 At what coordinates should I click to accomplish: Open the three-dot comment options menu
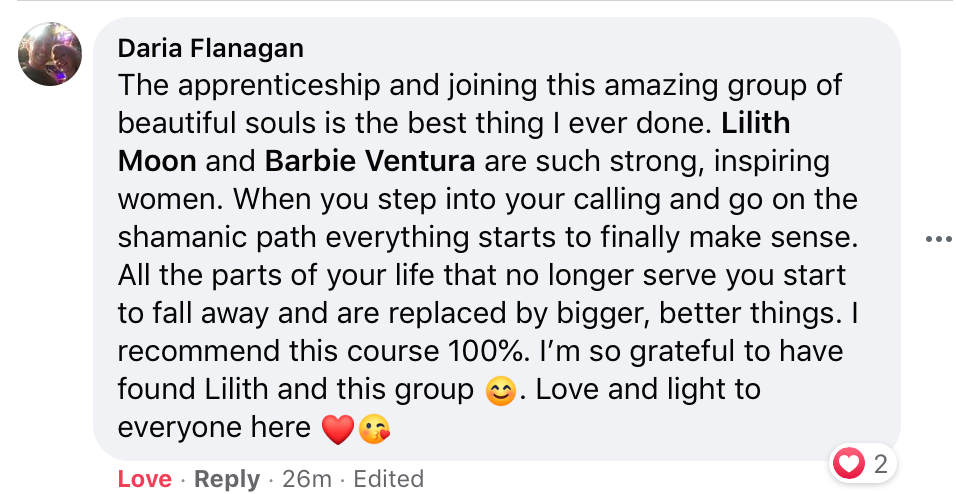[x=939, y=239]
